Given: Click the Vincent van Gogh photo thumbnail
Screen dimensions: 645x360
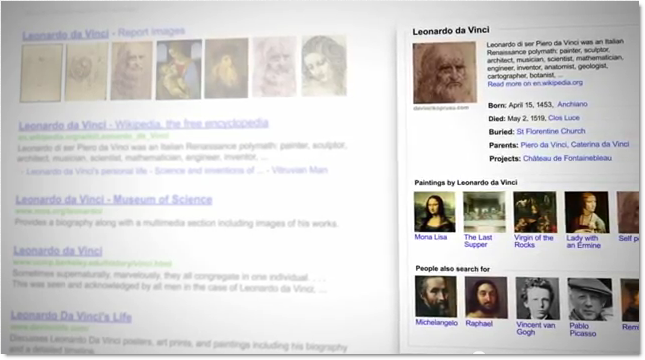Looking at the screenshot, I should tap(537, 299).
